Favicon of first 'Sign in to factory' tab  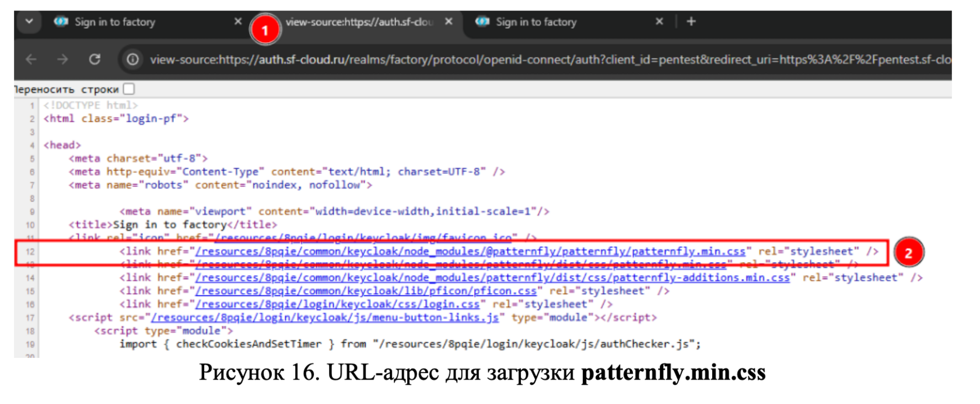click(61, 22)
